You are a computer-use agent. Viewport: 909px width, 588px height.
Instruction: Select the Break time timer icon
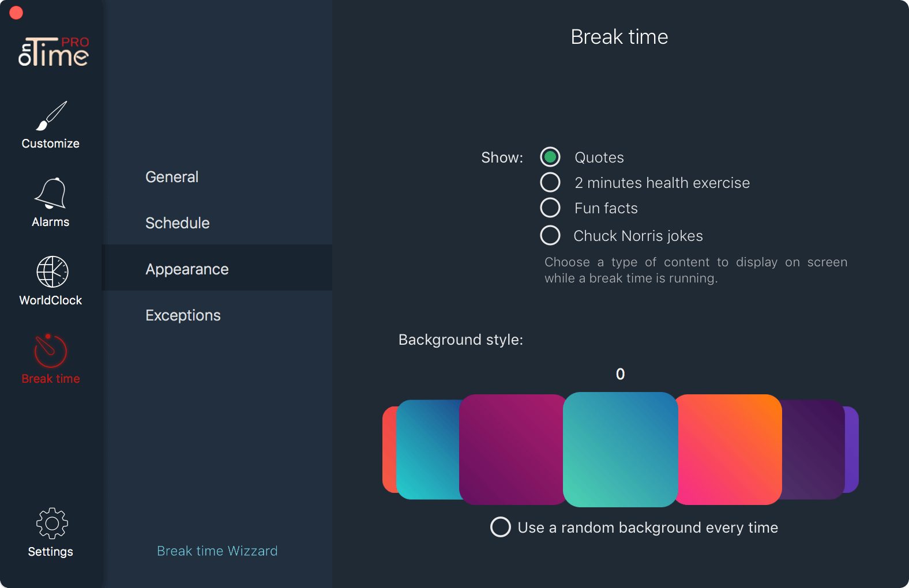[x=51, y=350]
